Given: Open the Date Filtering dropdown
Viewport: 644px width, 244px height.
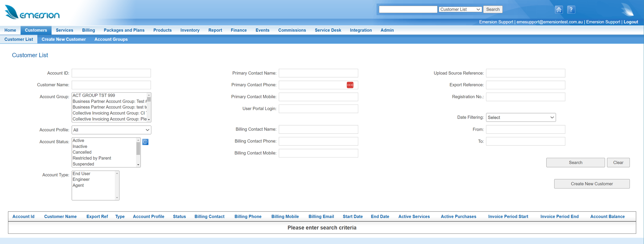Looking at the screenshot, I should pos(521,118).
